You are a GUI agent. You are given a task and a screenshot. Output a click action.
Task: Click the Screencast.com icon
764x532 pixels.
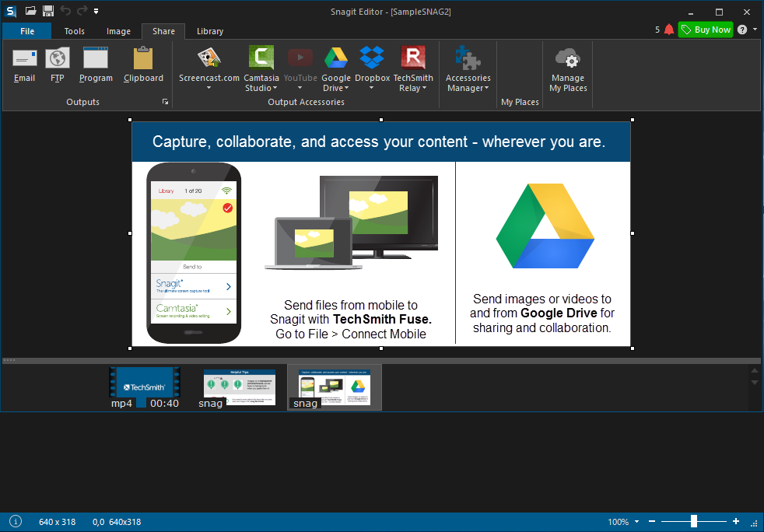209,58
